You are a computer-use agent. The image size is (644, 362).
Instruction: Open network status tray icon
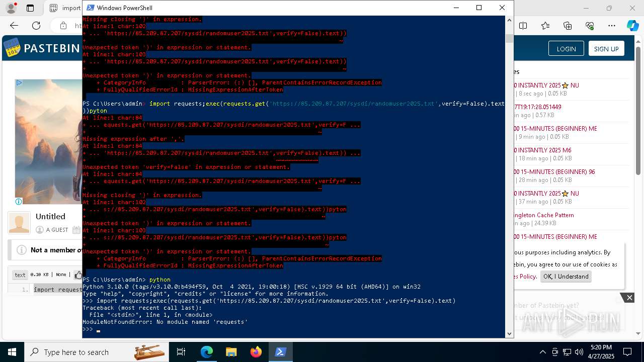point(567,352)
